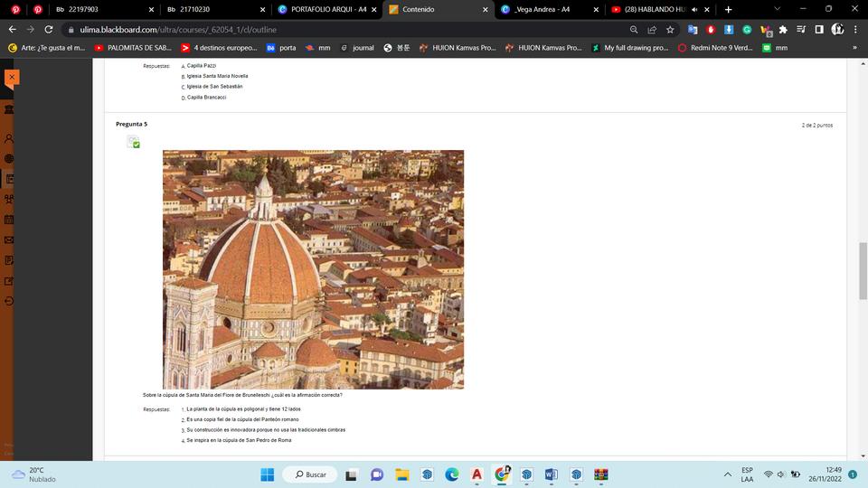The width and height of the screenshot is (868, 488).
Task: Click scrollbar down arrow at bottom
Action: click(x=863, y=455)
